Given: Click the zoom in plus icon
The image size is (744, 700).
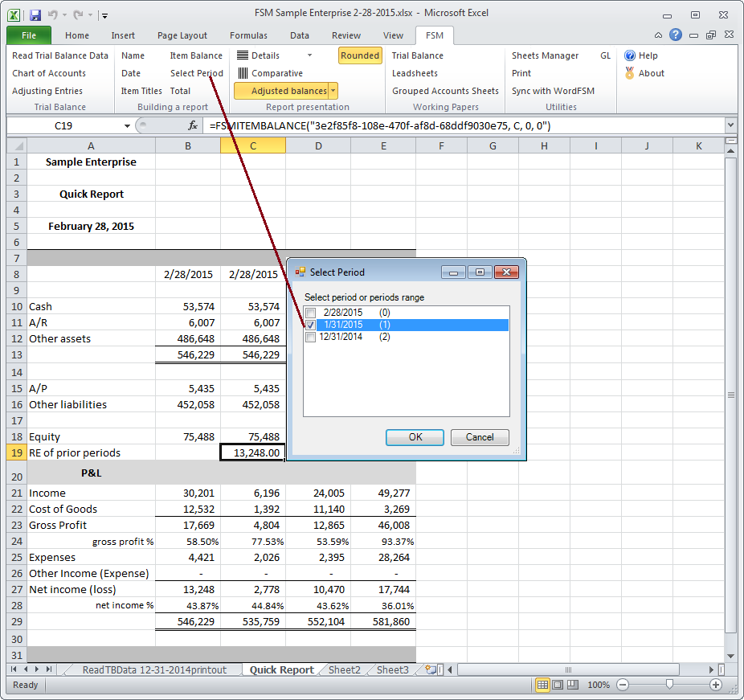Looking at the screenshot, I should click(x=716, y=685).
